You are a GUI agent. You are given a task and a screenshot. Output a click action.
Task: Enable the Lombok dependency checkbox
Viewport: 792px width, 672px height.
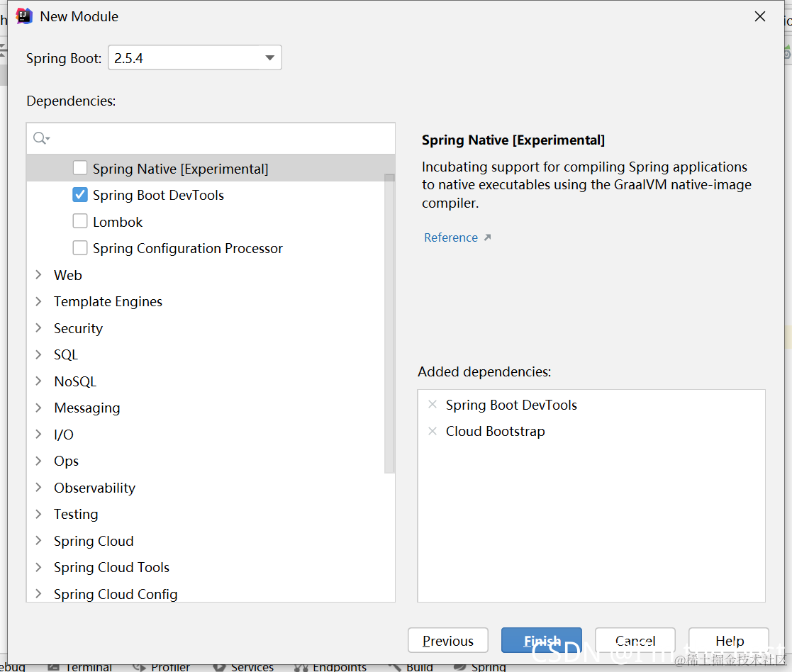80,222
